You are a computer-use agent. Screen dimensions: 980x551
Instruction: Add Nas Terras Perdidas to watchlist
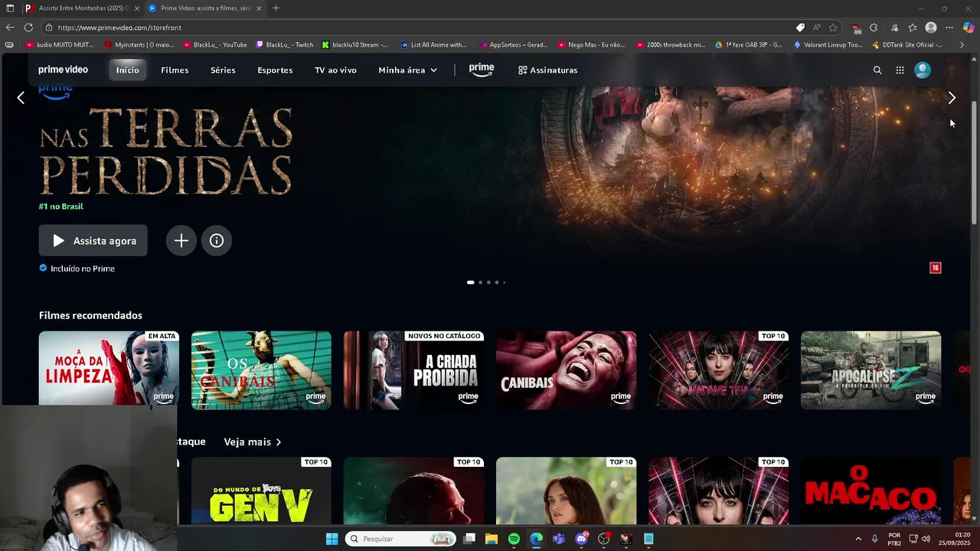click(x=181, y=240)
